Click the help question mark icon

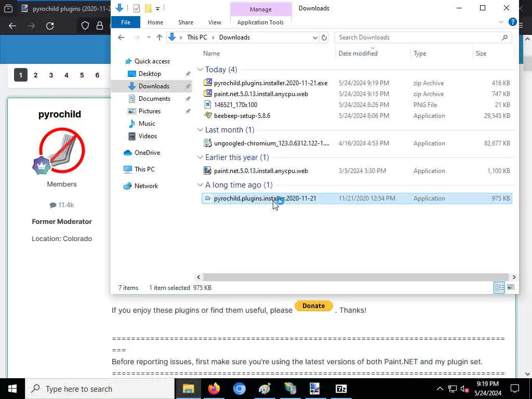(x=512, y=22)
